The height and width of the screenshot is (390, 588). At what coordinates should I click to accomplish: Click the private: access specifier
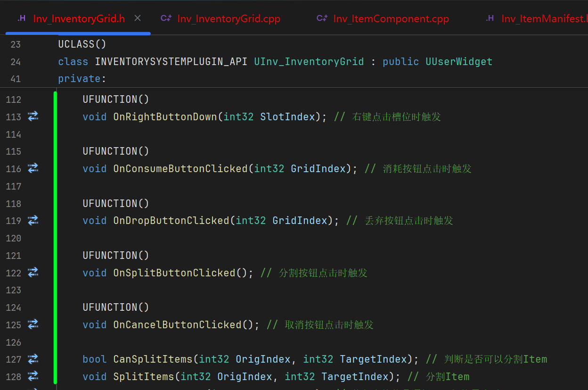point(82,79)
